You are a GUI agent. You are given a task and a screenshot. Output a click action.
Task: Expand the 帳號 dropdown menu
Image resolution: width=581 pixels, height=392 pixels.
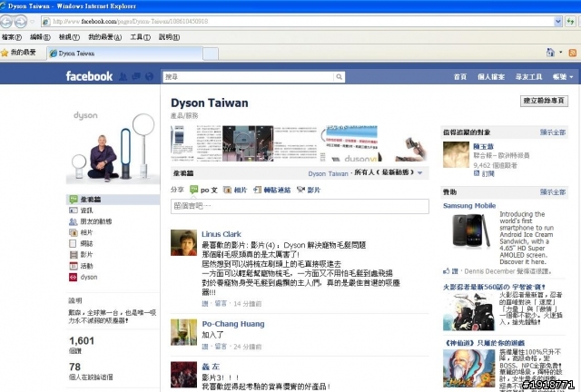tap(563, 77)
